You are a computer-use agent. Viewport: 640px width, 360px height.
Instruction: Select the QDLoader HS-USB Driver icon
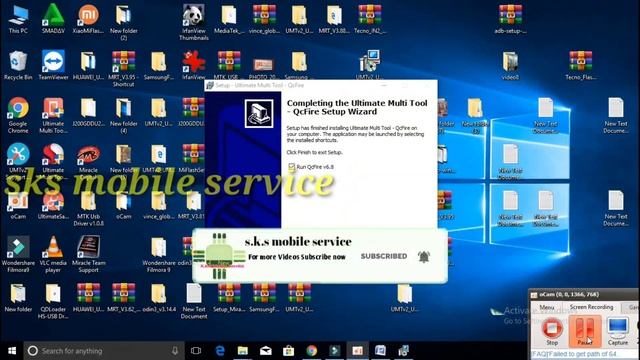click(x=53, y=301)
